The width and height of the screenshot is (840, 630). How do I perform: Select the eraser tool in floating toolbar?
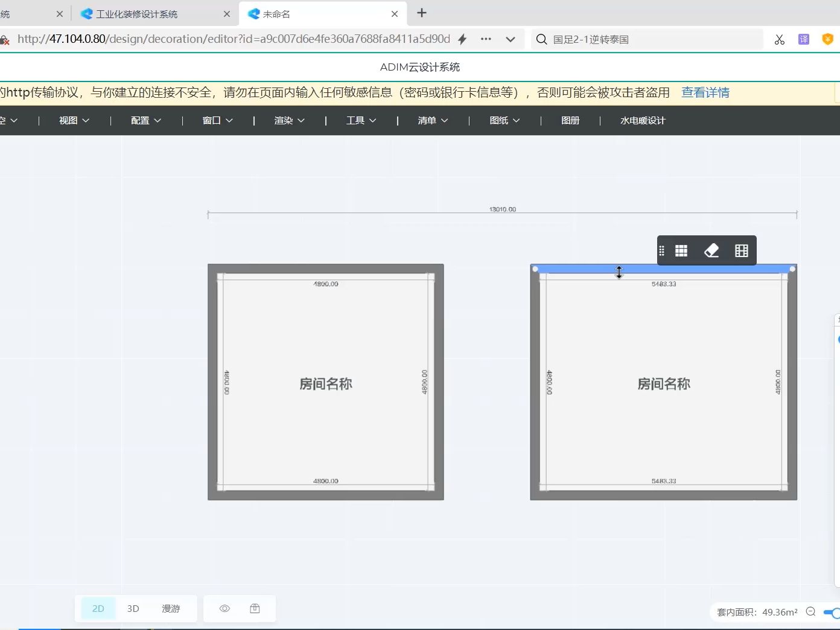pyautogui.click(x=711, y=250)
